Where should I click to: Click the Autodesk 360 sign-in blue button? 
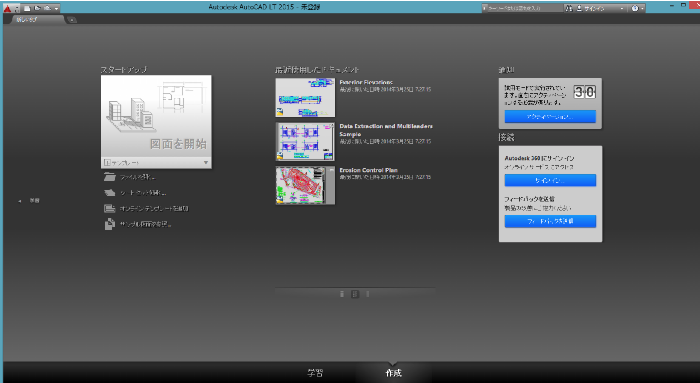[x=550, y=180]
